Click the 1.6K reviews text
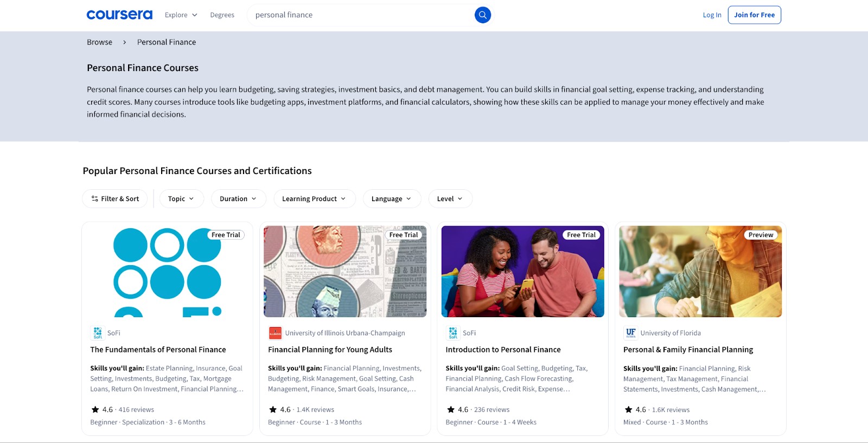This screenshot has width=868, height=443. pyautogui.click(x=671, y=410)
